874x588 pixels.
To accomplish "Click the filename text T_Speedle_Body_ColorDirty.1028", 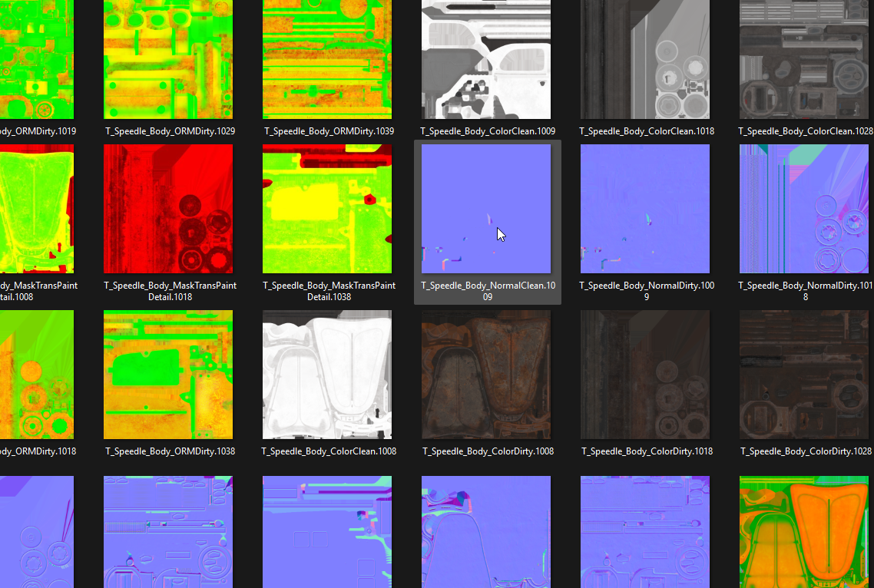I will click(x=806, y=451).
